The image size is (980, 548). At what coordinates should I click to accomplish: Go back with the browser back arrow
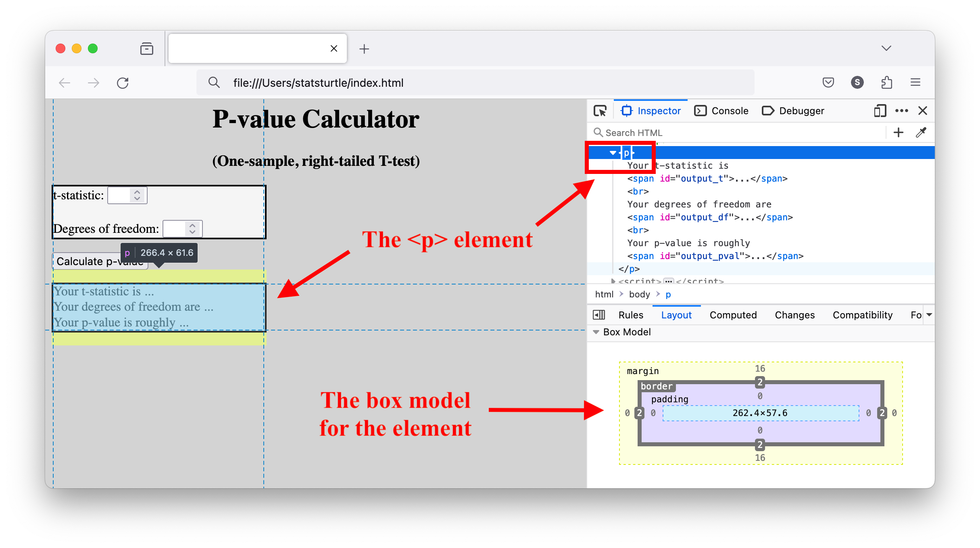pos(65,83)
